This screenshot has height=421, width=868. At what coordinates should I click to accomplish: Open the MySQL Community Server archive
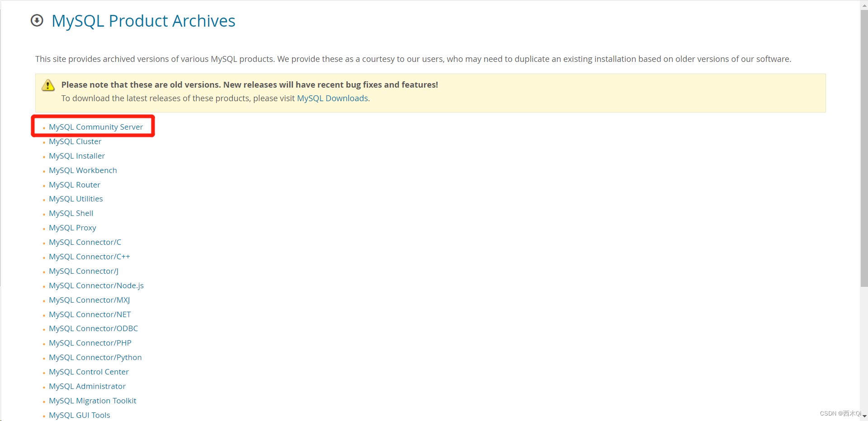(96, 127)
